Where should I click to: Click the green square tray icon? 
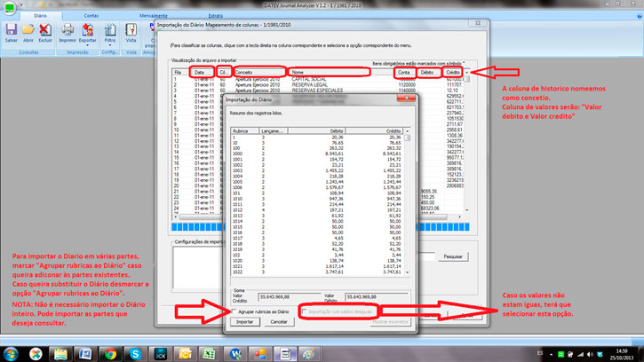pos(561,354)
